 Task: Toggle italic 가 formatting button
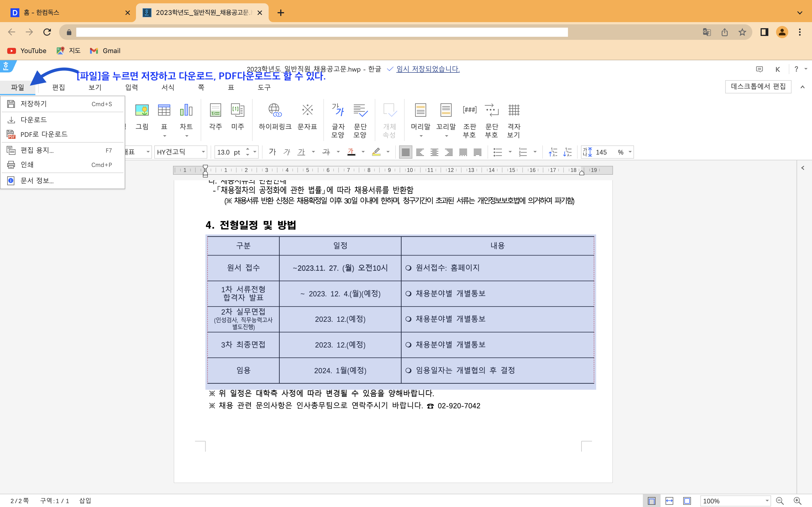(287, 152)
